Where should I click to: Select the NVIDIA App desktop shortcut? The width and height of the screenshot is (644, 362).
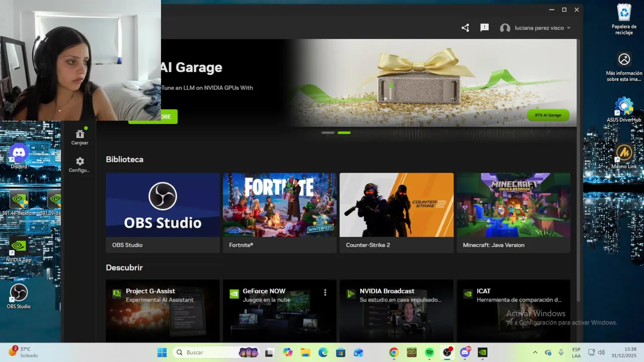(19, 250)
